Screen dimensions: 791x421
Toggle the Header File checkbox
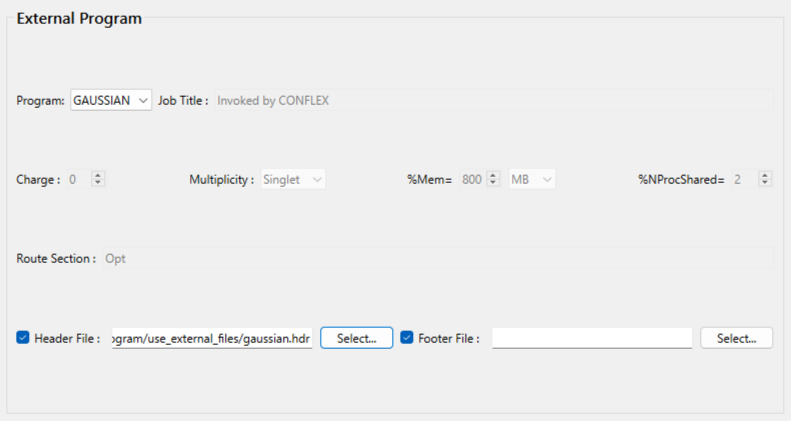23,338
